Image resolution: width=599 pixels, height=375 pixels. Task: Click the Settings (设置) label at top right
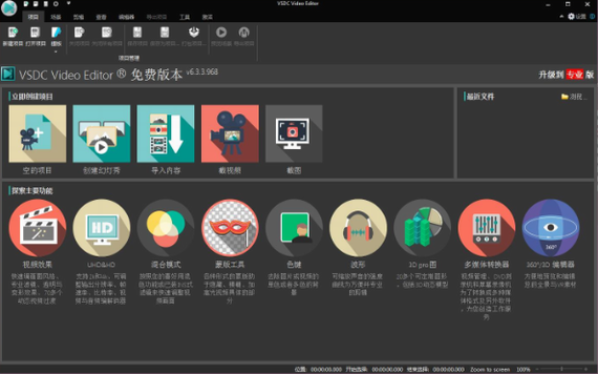tap(581, 16)
